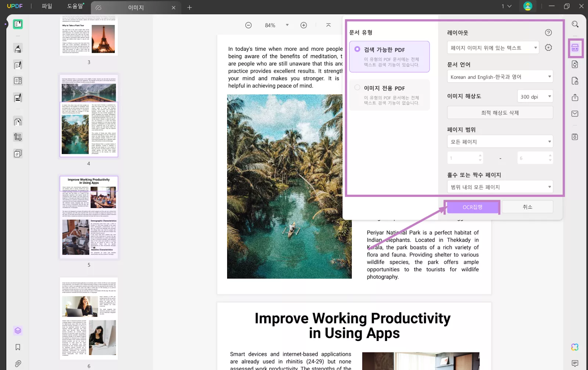Select the 검색 가능한 PDF radio option
588x370 pixels.
pyautogui.click(x=357, y=49)
